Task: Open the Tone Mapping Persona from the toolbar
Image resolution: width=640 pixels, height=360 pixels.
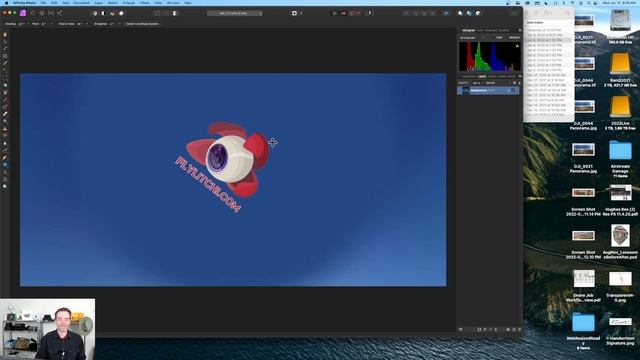Action: click(51, 13)
